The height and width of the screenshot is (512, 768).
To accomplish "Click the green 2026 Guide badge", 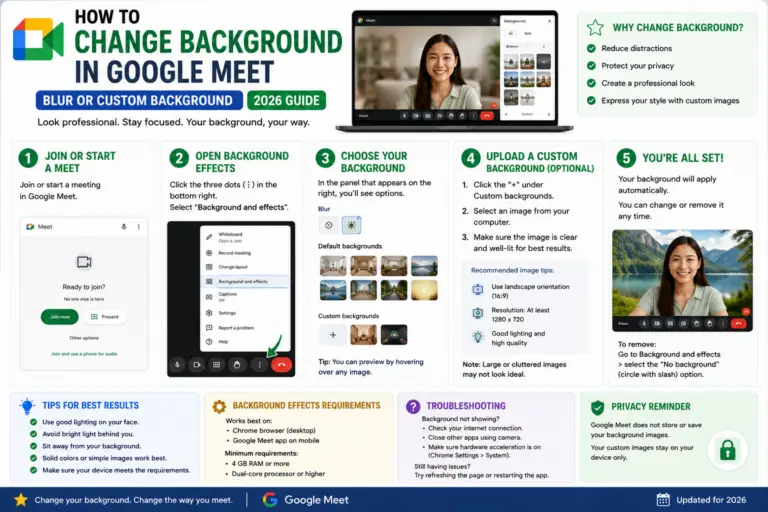I will tap(287, 100).
